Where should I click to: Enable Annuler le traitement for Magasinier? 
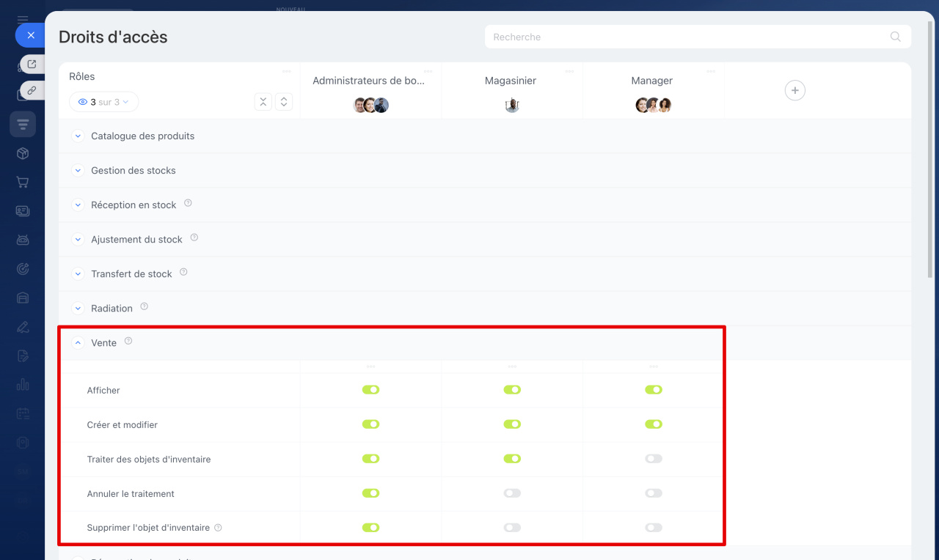[512, 493]
